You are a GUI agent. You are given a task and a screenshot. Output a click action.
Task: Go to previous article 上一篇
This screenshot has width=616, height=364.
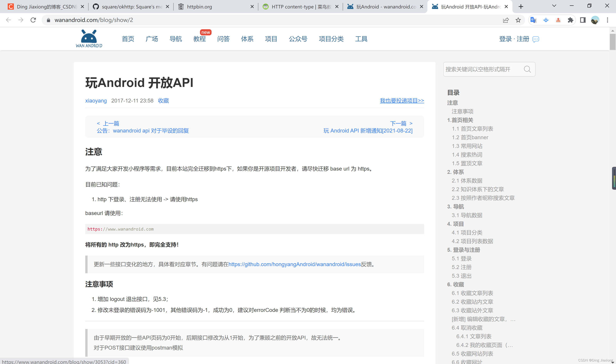pos(108,123)
